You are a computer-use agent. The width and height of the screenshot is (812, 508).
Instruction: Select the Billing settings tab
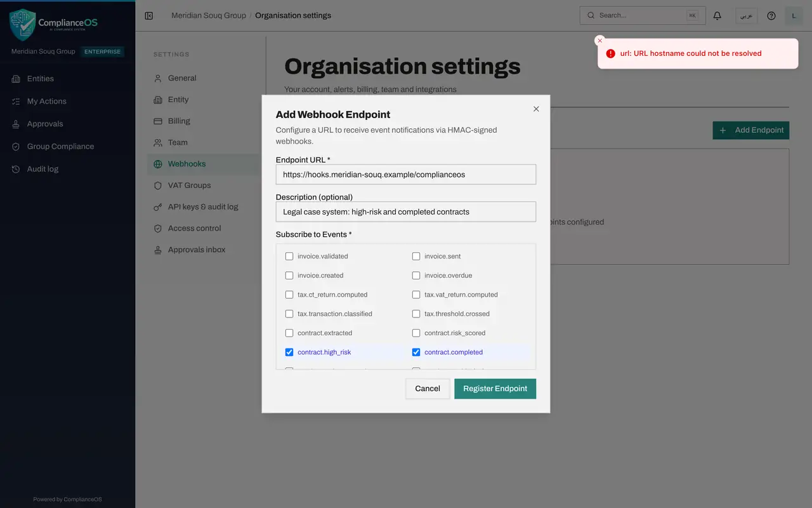[x=204, y=121]
